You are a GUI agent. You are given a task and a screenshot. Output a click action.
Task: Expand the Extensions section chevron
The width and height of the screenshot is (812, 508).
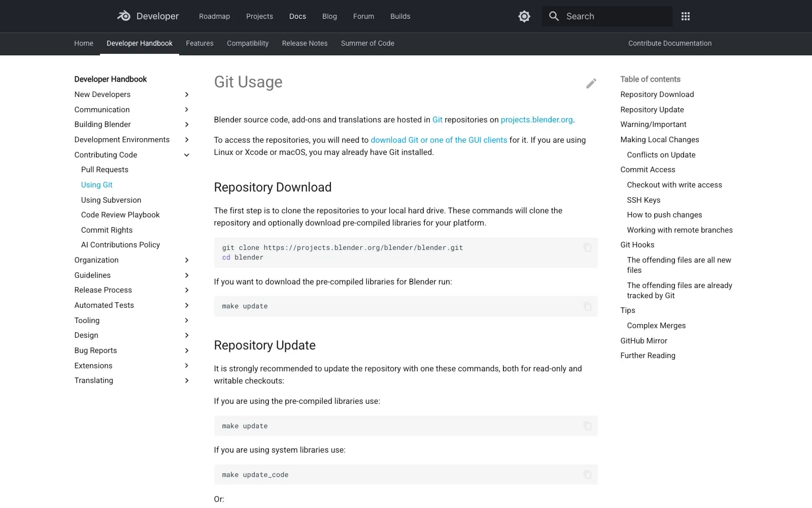click(x=187, y=366)
